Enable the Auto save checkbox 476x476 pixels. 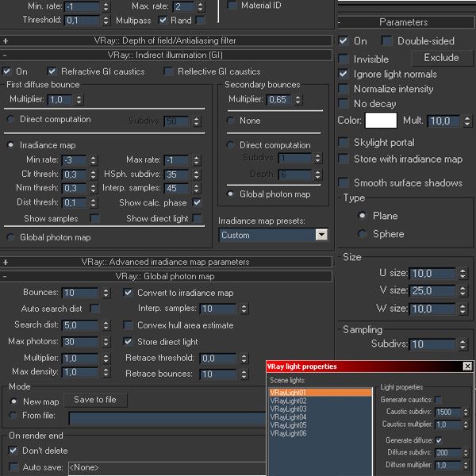point(13,466)
